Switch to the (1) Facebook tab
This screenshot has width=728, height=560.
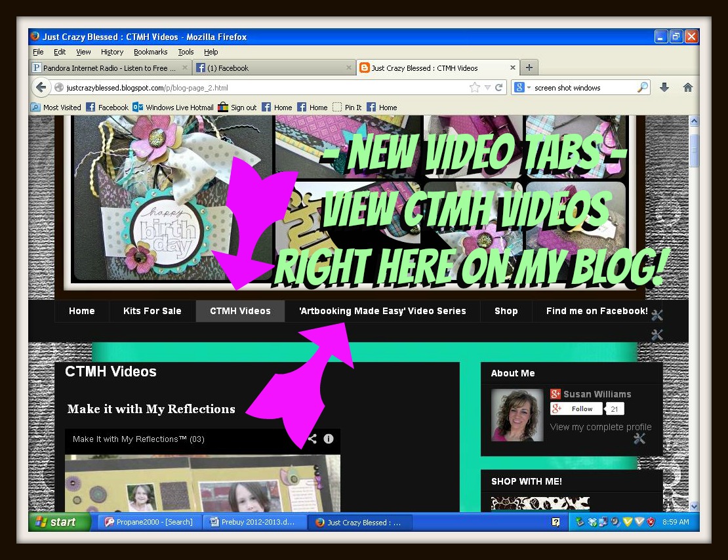click(273, 68)
